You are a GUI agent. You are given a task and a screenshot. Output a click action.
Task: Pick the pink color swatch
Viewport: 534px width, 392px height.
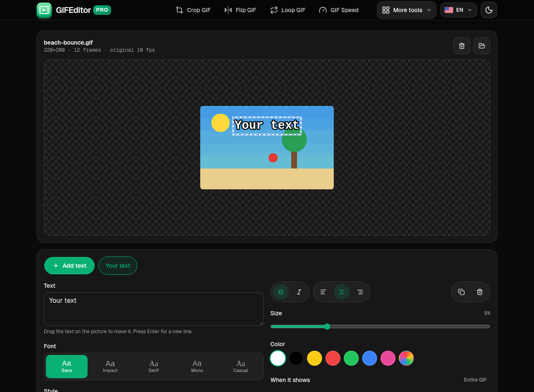coord(388,358)
